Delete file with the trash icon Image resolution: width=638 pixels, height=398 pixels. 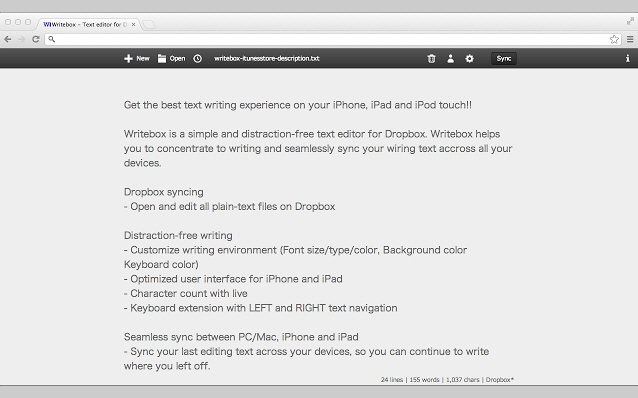[431, 59]
